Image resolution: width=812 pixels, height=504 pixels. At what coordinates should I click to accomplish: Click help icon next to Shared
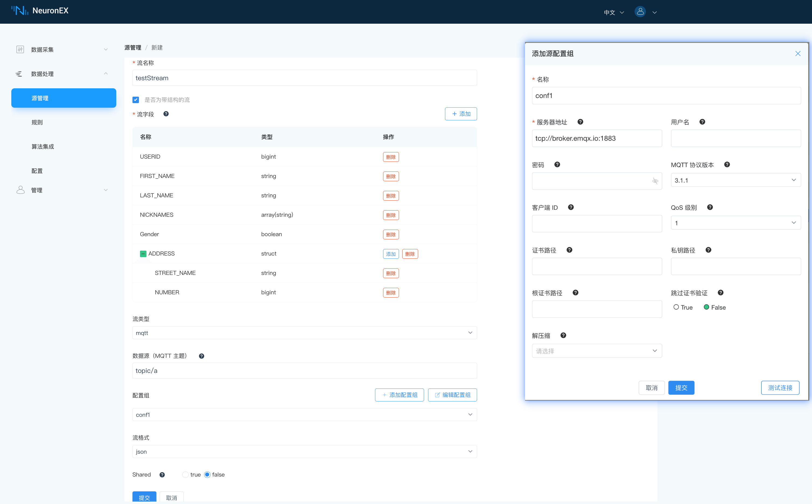coord(162,475)
